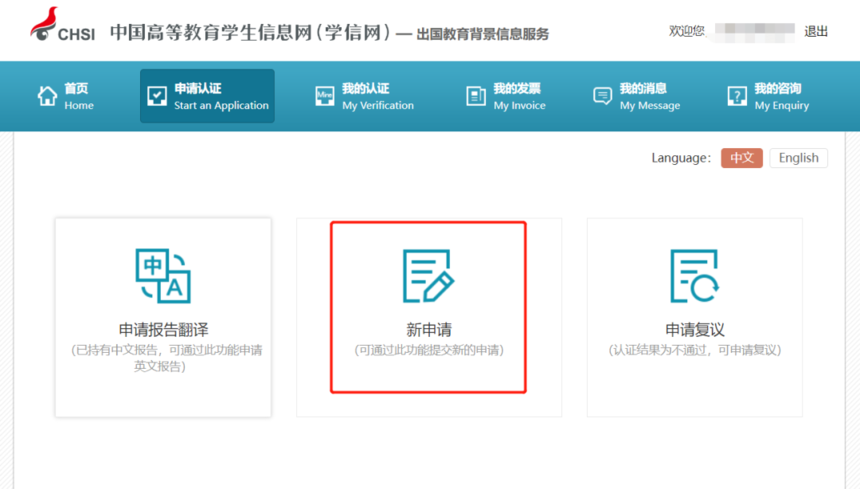Click the Start an Application checkbox icon
This screenshot has width=860, height=489.
click(x=157, y=96)
